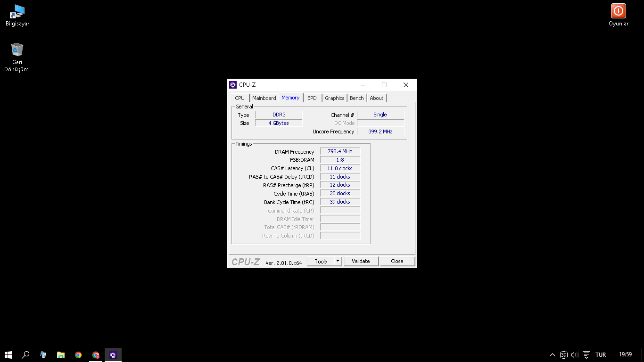Viewport: 644px width, 362px height.
Task: Click the Channel # field showing Single
Action: [380, 115]
